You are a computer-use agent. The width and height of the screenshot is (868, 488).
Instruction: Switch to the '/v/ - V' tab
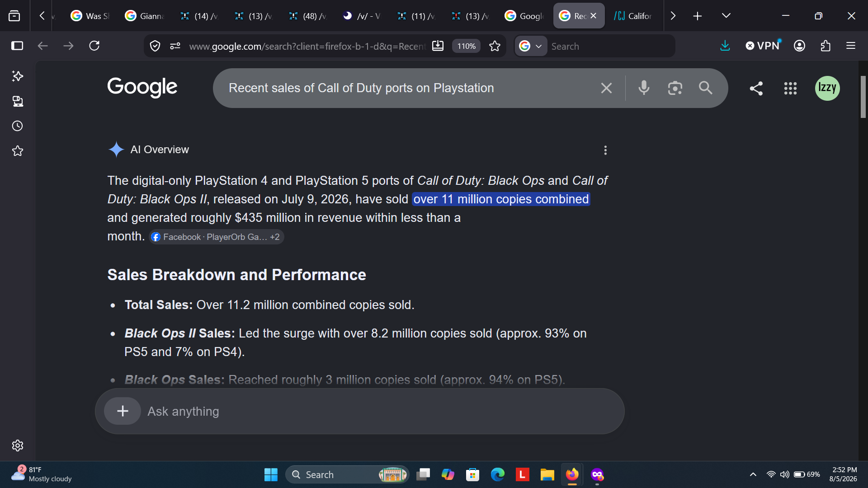point(361,16)
